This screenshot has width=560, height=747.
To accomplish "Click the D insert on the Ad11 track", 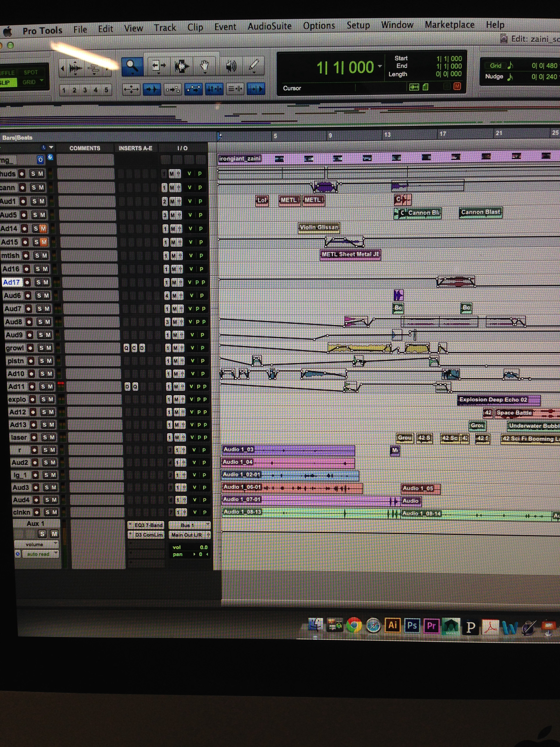I will coord(127,387).
